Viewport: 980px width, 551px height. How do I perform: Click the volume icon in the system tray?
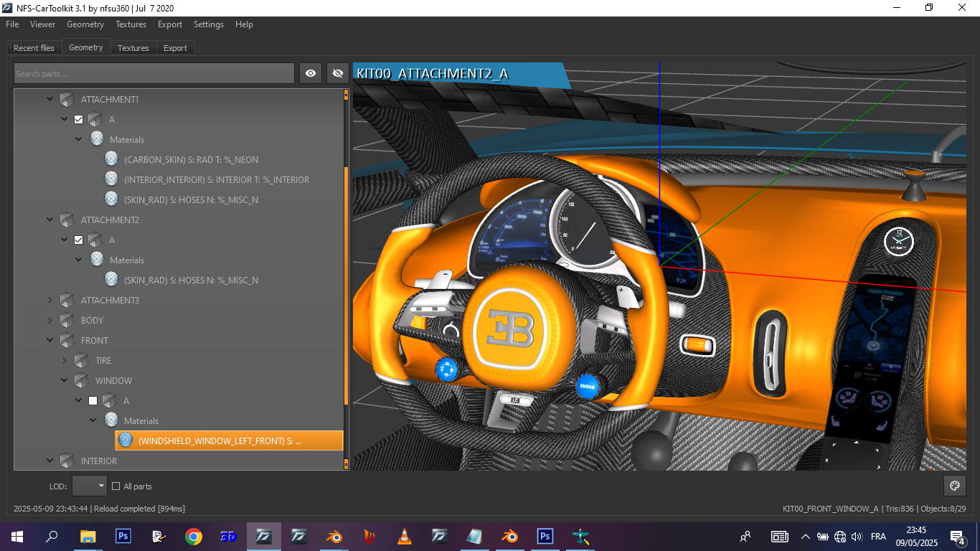pyautogui.click(x=857, y=536)
